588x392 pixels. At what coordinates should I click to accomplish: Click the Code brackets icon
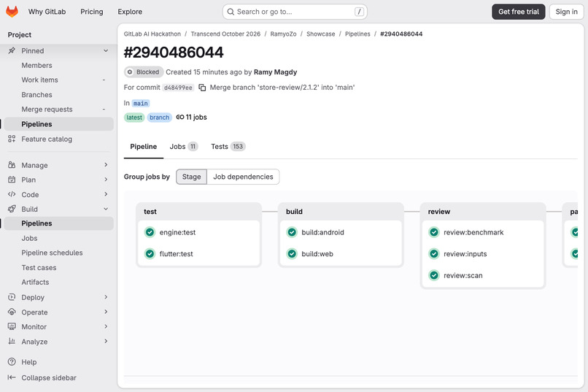pyautogui.click(x=12, y=194)
